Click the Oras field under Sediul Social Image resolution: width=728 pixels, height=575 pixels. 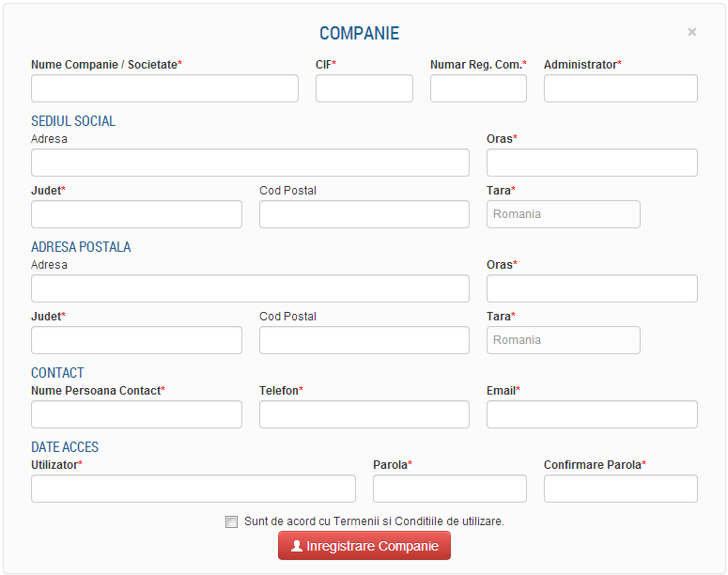coord(592,163)
